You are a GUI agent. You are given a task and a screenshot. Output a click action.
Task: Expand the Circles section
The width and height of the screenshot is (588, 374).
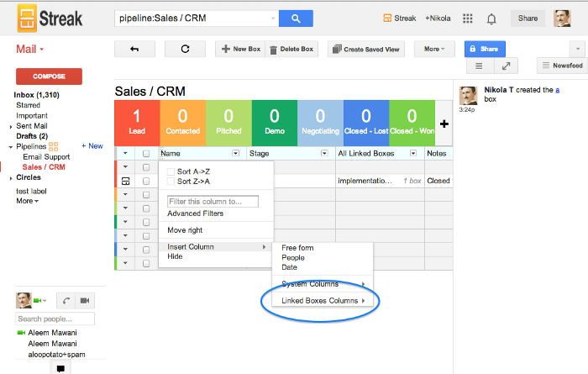tap(11, 178)
